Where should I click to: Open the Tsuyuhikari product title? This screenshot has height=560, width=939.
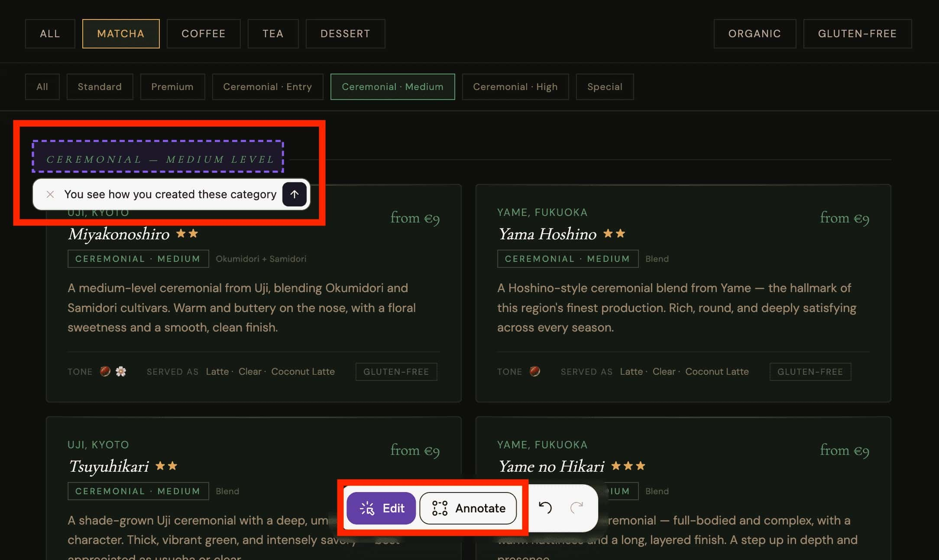(x=108, y=467)
